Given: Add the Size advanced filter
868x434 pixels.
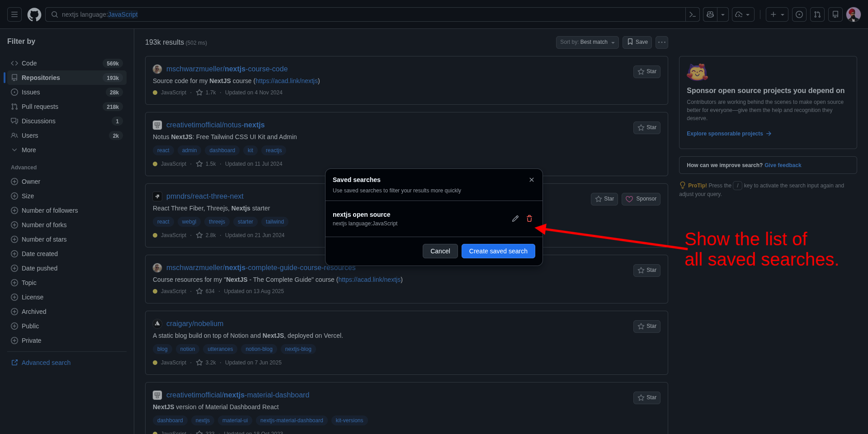Looking at the screenshot, I should [67, 196].
